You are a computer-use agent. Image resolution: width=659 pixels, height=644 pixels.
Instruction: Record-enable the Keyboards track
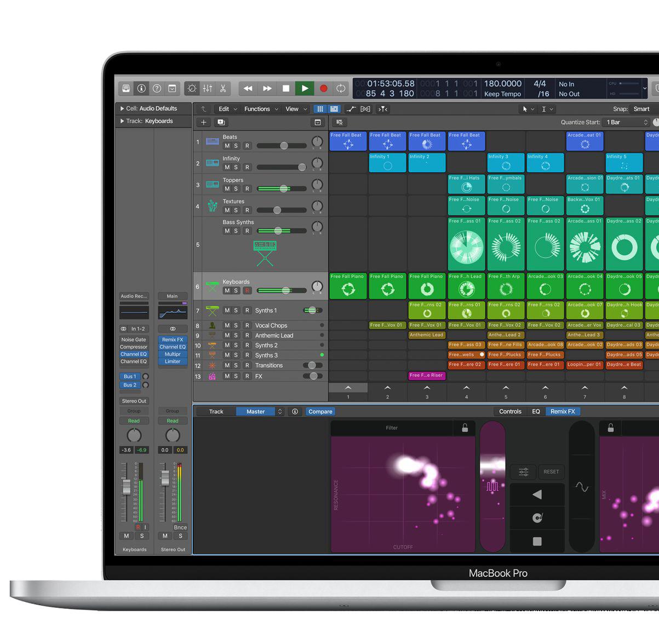[247, 290]
